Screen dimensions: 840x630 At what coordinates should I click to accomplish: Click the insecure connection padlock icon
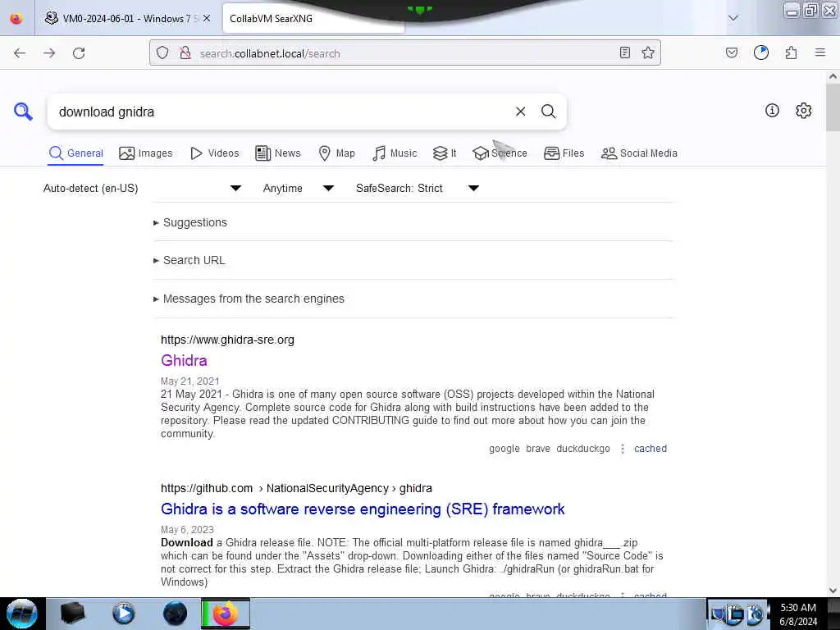[x=185, y=52]
